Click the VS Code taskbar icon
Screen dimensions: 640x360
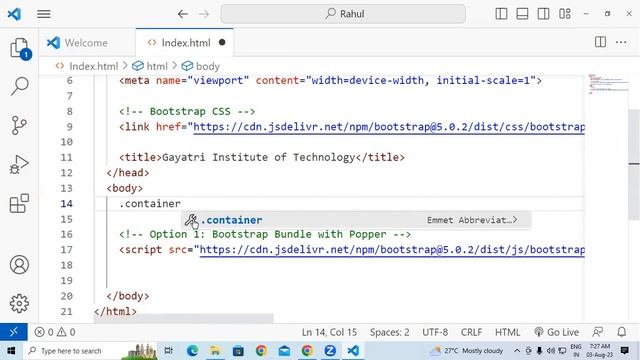tap(353, 351)
